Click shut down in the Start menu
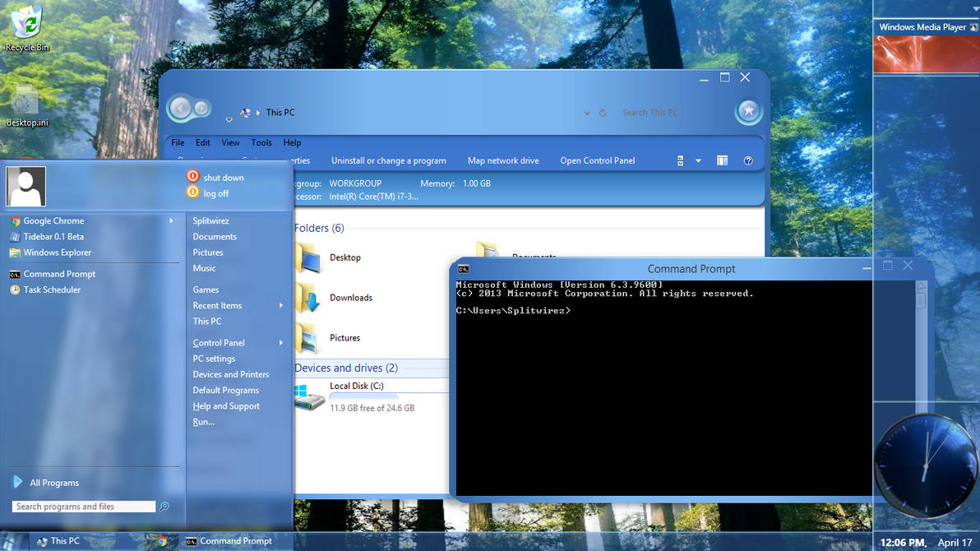This screenshot has width=980, height=551. [221, 177]
